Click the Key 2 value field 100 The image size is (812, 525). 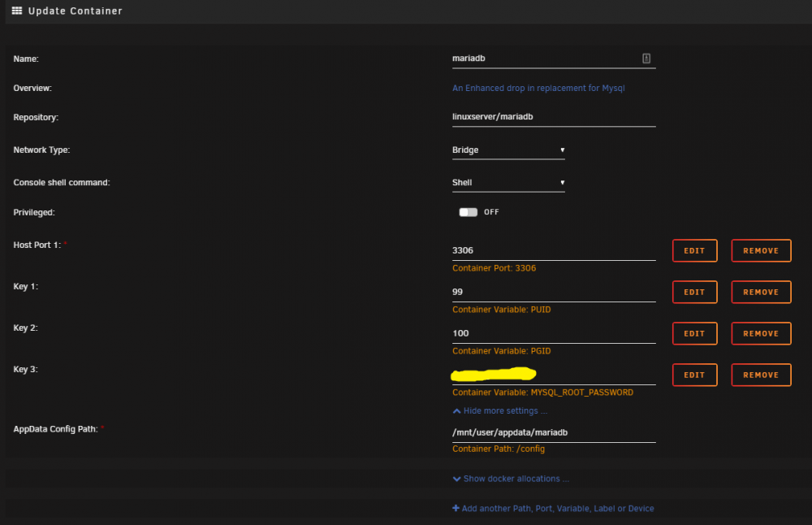coord(554,334)
